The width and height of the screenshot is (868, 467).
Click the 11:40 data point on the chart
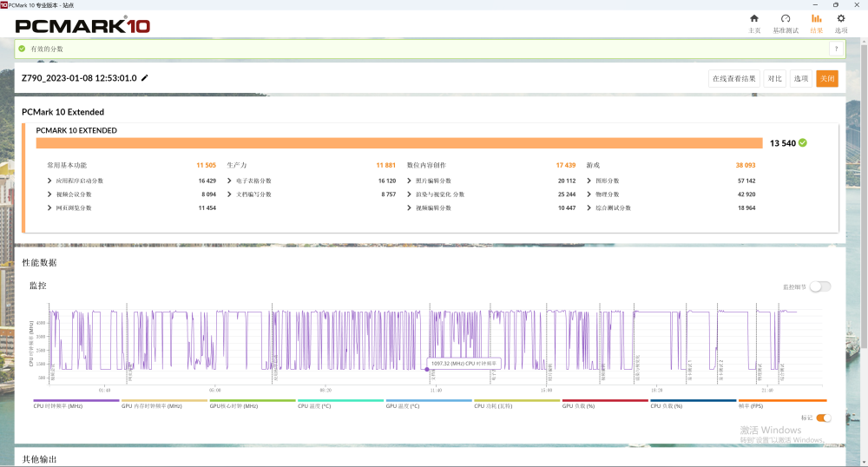[426, 369]
